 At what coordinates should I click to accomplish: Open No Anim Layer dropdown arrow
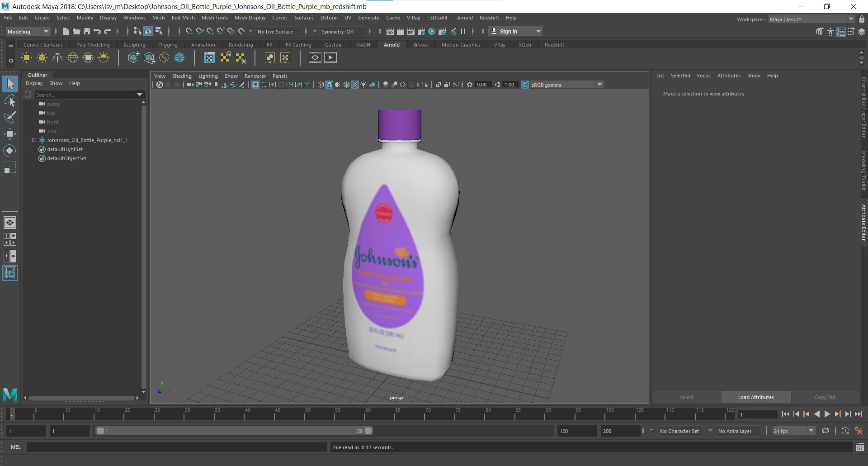(710, 431)
